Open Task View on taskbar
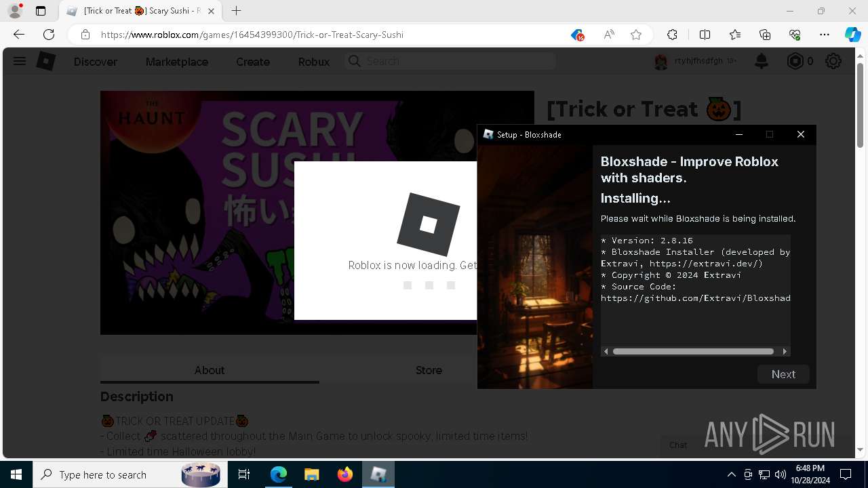868x488 pixels. (244, 474)
